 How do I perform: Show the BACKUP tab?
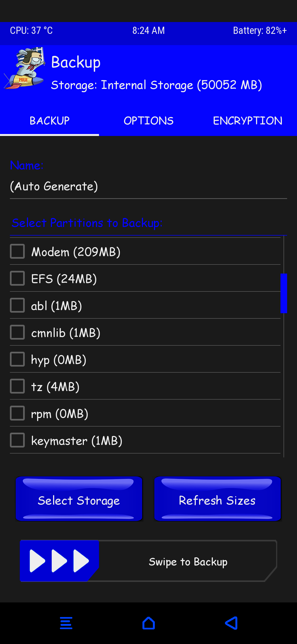pyautogui.click(x=50, y=121)
